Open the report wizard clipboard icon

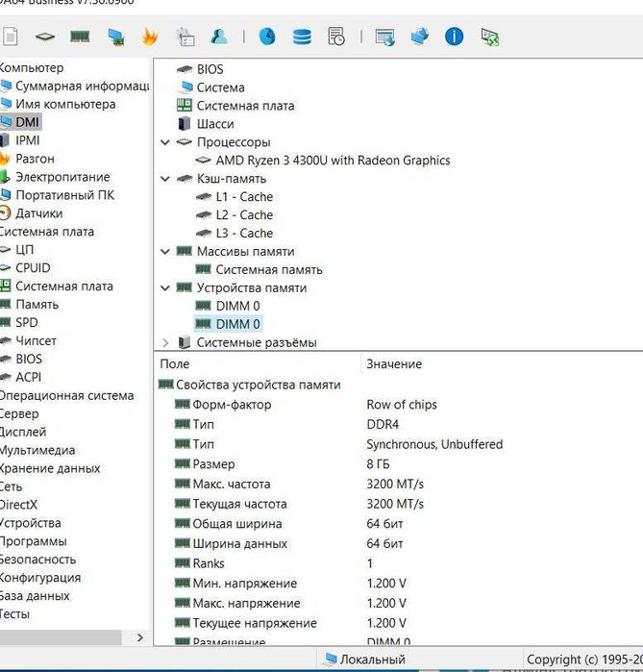pos(185,37)
